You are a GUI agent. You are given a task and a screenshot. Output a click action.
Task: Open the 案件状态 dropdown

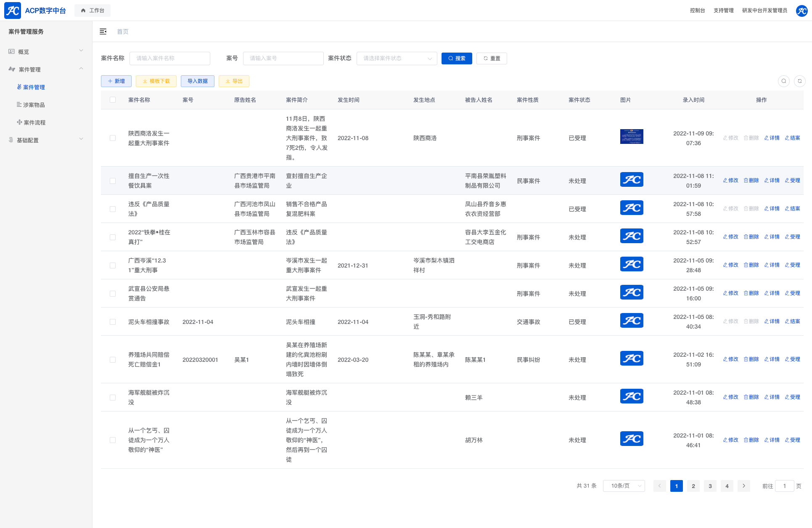pos(397,58)
